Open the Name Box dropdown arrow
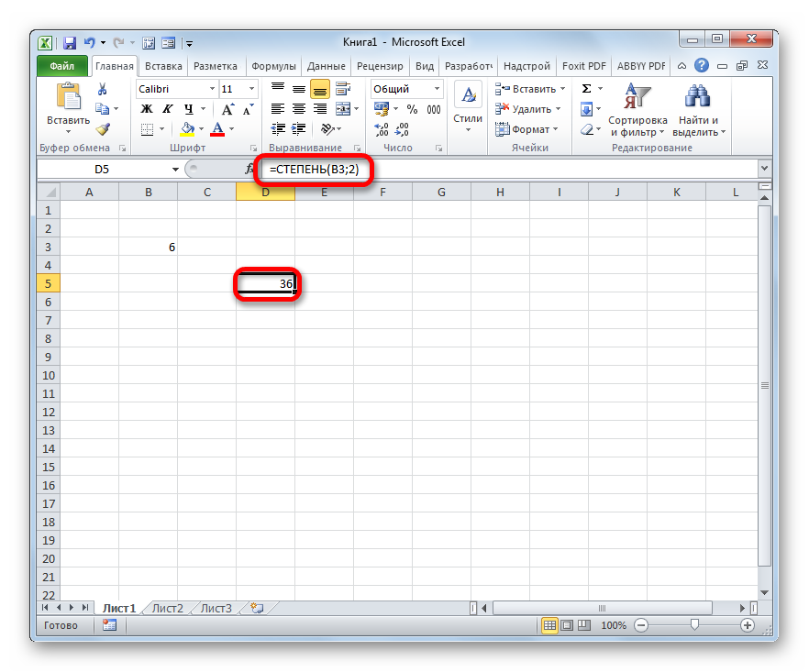Viewport: 809px width, 672px height. [x=175, y=170]
